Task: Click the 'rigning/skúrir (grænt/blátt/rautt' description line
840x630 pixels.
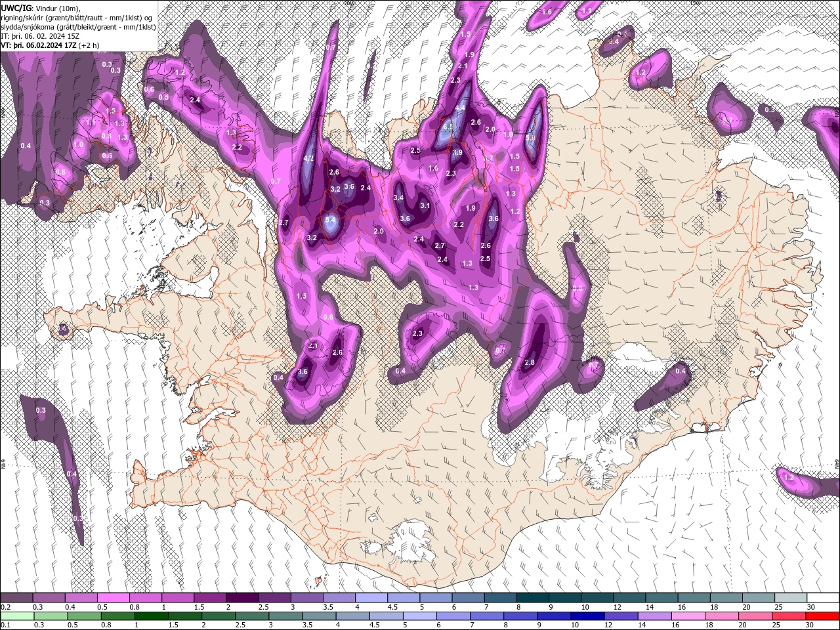Action: click(x=78, y=17)
